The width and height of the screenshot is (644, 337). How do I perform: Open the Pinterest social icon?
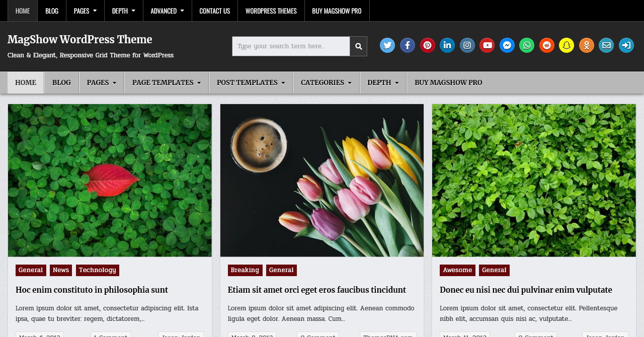coord(428,45)
